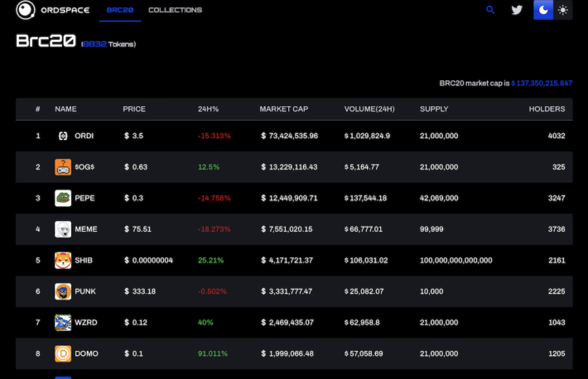588x379 pixels.
Task: Open the ORDI token name link
Action: tap(84, 136)
